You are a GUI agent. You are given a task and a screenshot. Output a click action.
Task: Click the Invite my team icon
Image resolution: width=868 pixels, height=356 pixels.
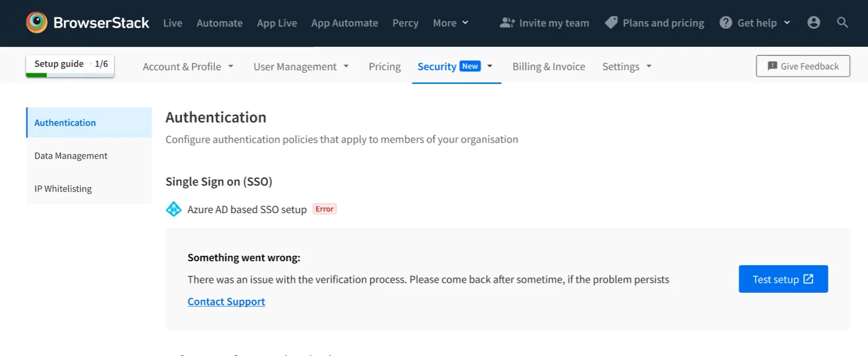click(507, 23)
